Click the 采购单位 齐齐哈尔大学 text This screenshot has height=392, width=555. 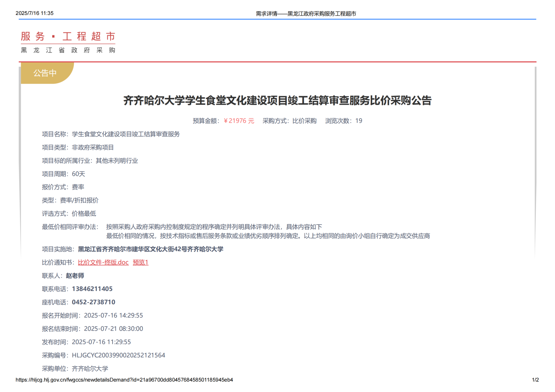point(90,368)
